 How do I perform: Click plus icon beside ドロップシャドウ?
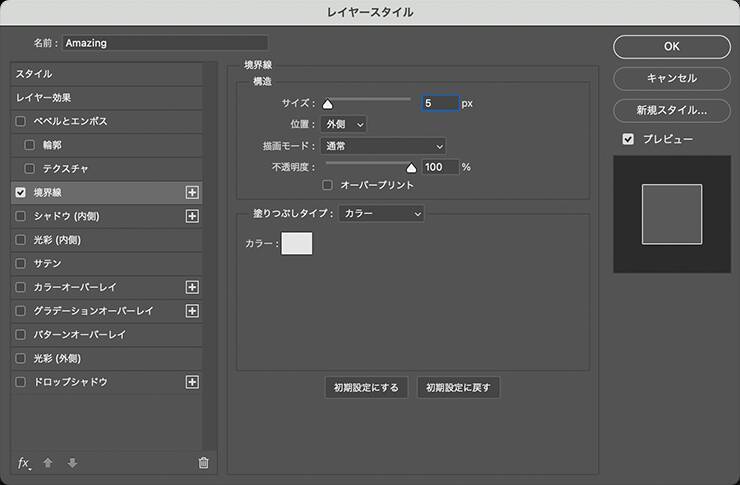193,382
